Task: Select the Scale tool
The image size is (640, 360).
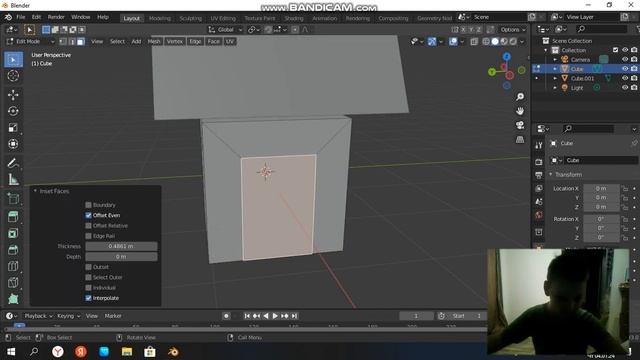Action: click(13, 127)
